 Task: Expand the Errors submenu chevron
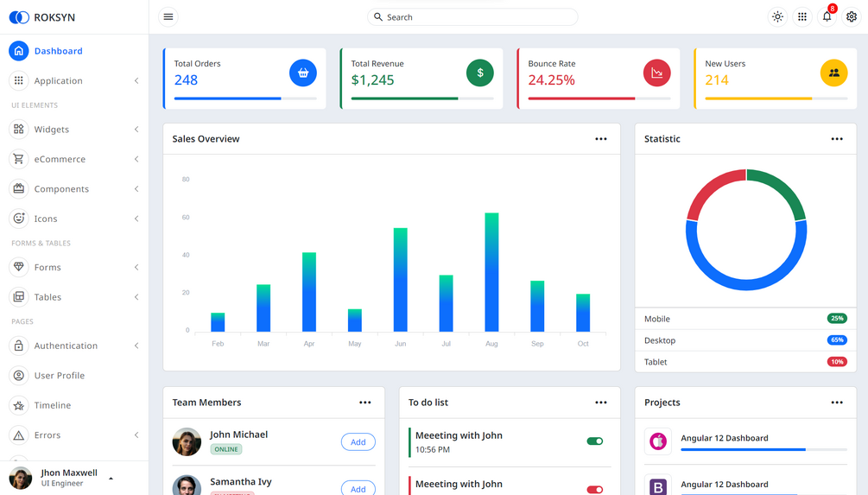pos(136,435)
